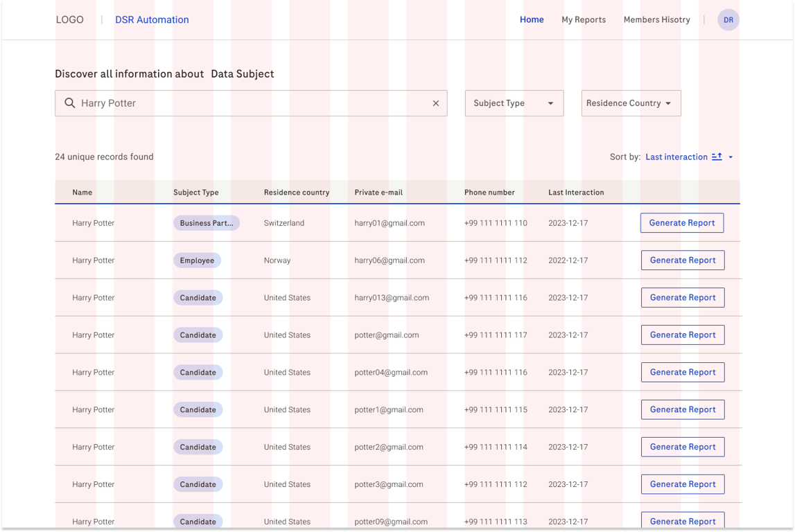Click the Name column header
The image size is (795, 532).
tap(82, 193)
